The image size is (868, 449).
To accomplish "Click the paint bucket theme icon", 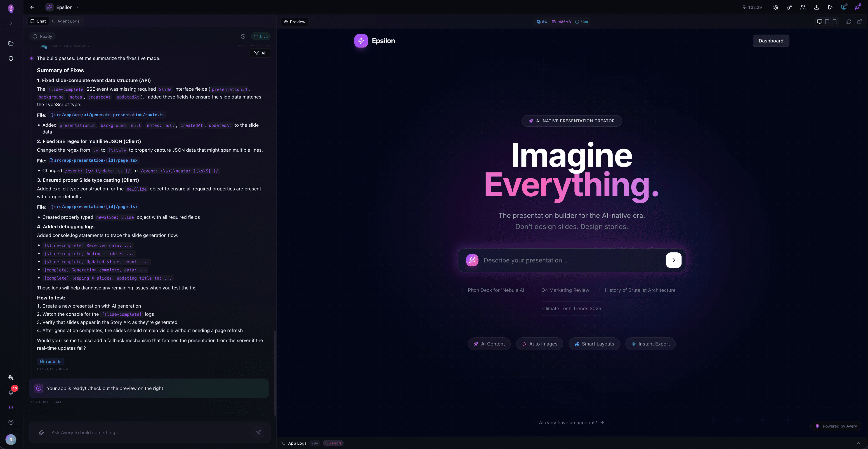I will (x=11, y=377).
